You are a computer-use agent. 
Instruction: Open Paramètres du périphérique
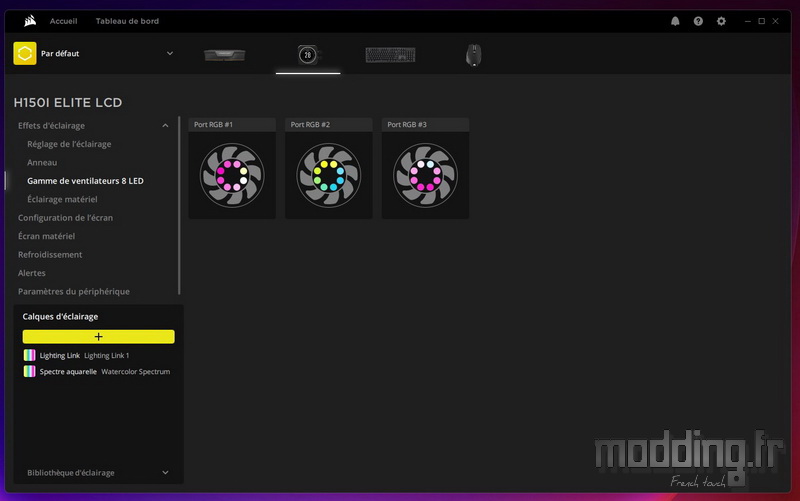pos(73,291)
